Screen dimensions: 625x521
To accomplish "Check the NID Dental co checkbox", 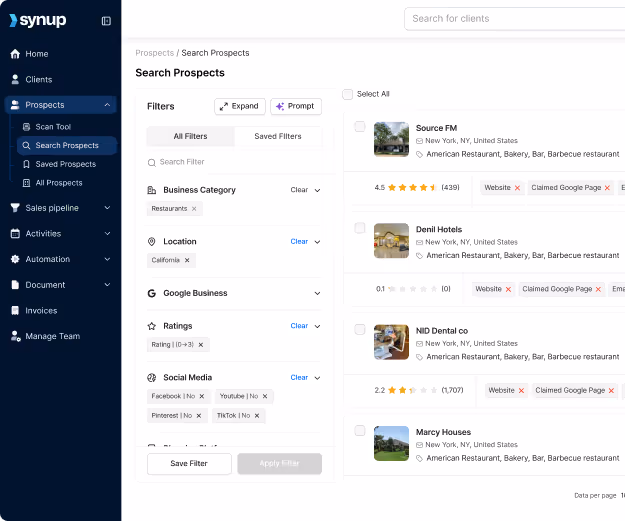I will pos(360,330).
